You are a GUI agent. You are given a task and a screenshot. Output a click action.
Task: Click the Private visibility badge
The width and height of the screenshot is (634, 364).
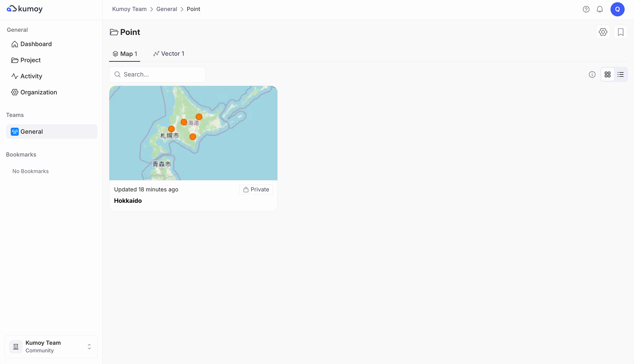click(256, 189)
